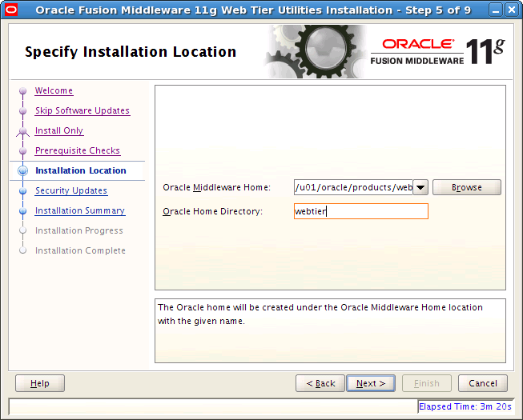Image resolution: width=523 pixels, height=420 pixels.
Task: Click the Skip Software Updates bullet icon
Action: 22,110
